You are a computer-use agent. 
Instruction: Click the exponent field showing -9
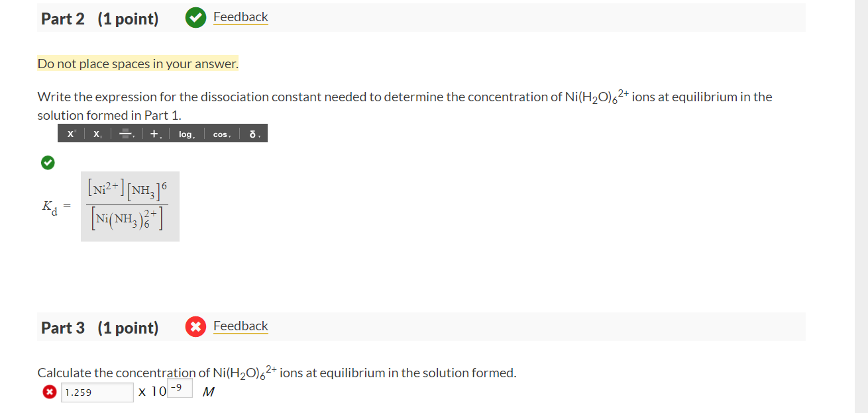(180, 388)
